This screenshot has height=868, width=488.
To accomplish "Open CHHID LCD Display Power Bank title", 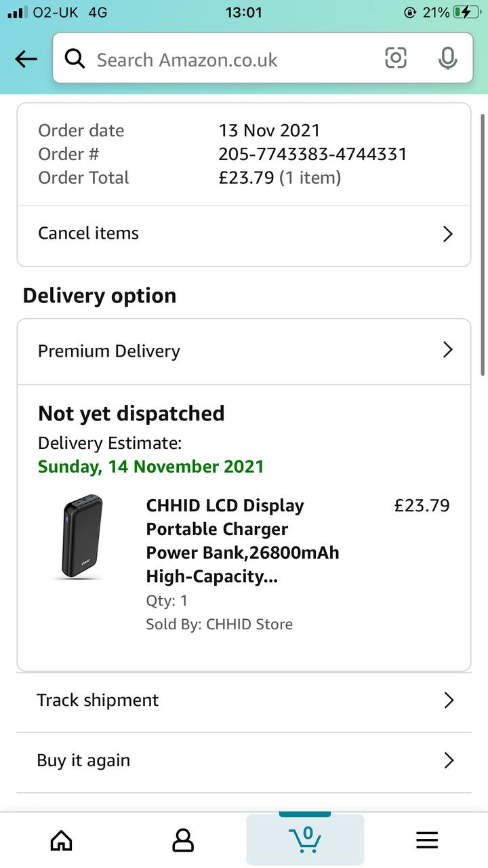I will (x=242, y=540).
